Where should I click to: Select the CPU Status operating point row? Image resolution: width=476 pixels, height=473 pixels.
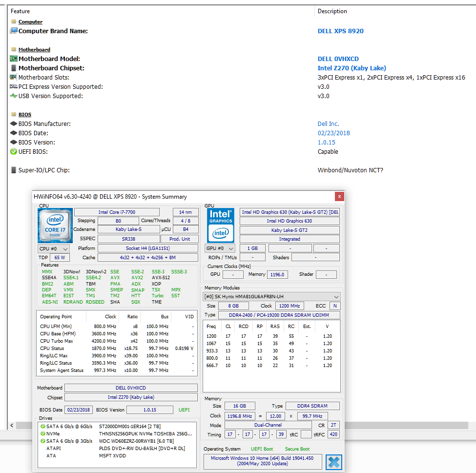(x=117, y=348)
